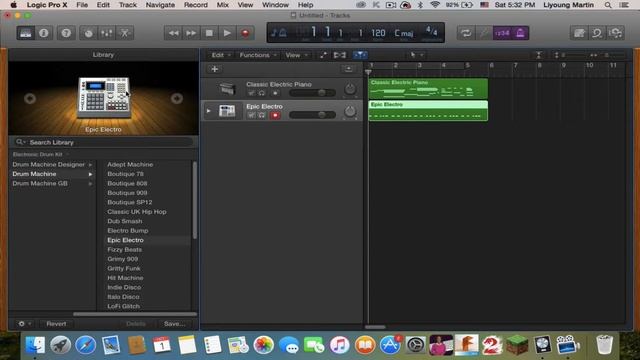This screenshot has height=360, width=640.
Task: Click the Rewind transport button
Action: tap(173, 33)
